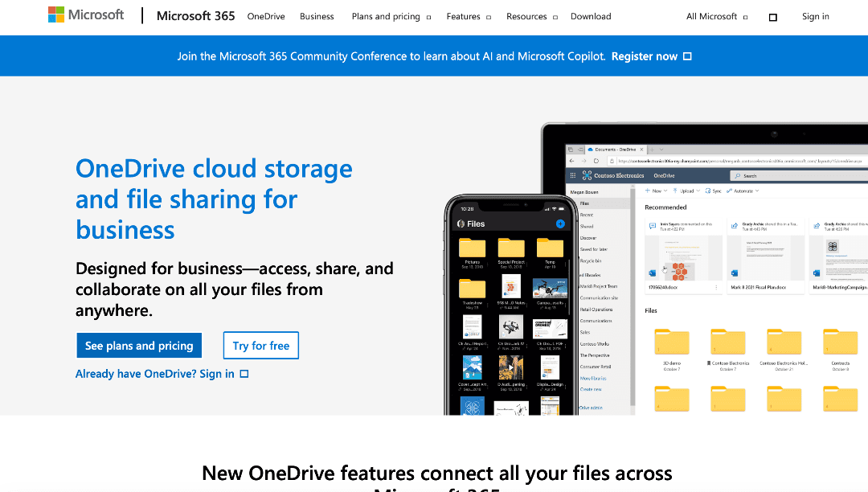Click the browser back arrow

(571, 160)
